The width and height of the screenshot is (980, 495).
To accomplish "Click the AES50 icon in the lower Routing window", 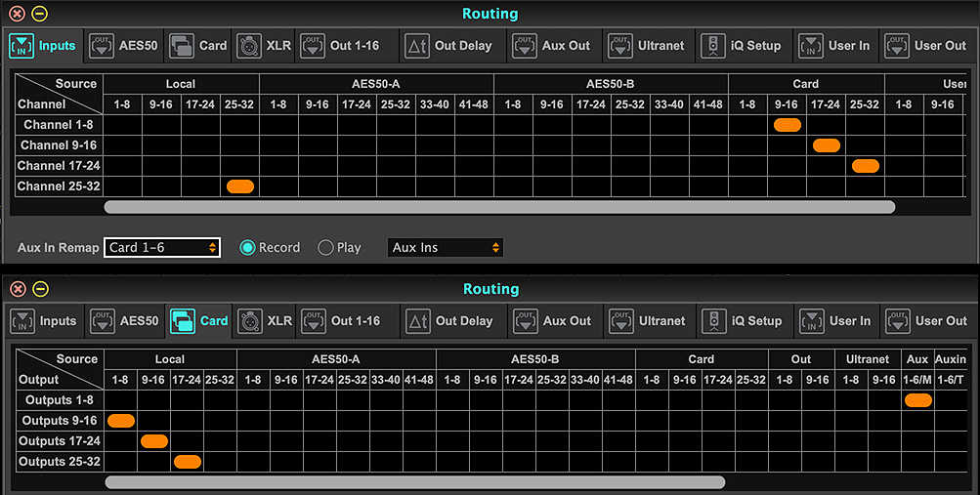I will coord(102,321).
